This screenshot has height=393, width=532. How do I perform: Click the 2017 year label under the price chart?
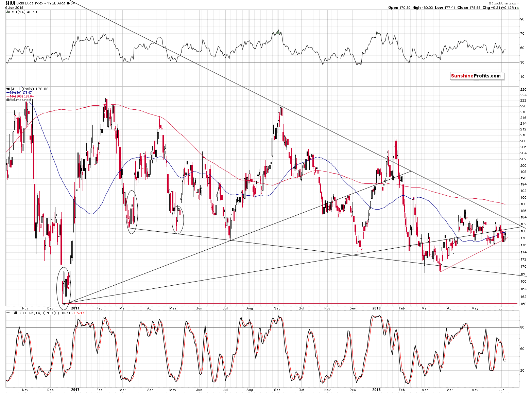(75, 308)
